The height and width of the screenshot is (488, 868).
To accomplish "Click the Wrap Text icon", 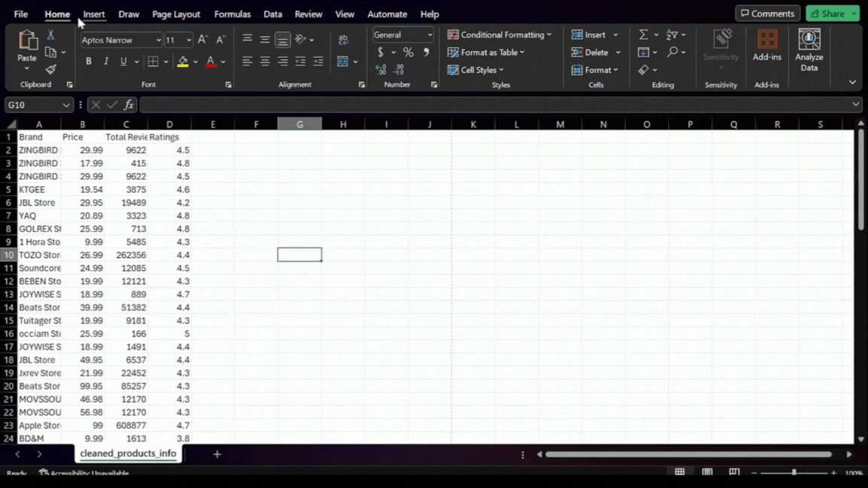I will [344, 40].
